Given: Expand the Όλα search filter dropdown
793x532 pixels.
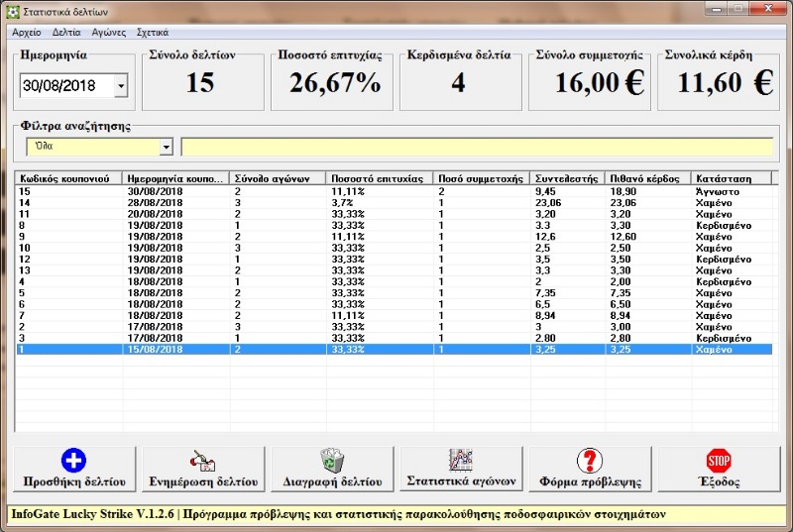Looking at the screenshot, I should (x=166, y=147).
